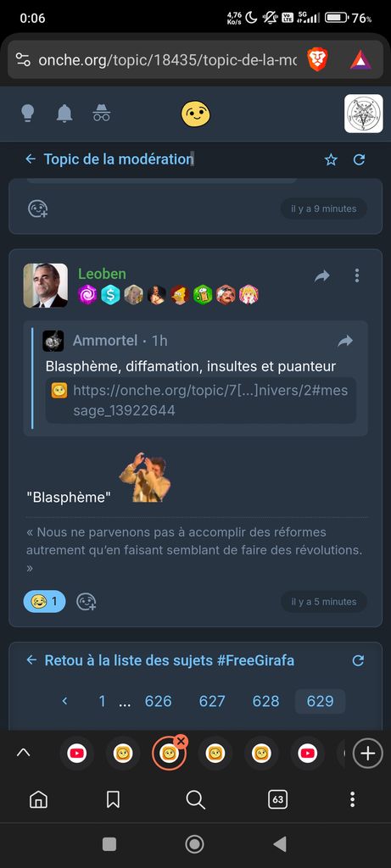Go to page 627
Viewport: 391px width, 868px height.
pos(212,701)
